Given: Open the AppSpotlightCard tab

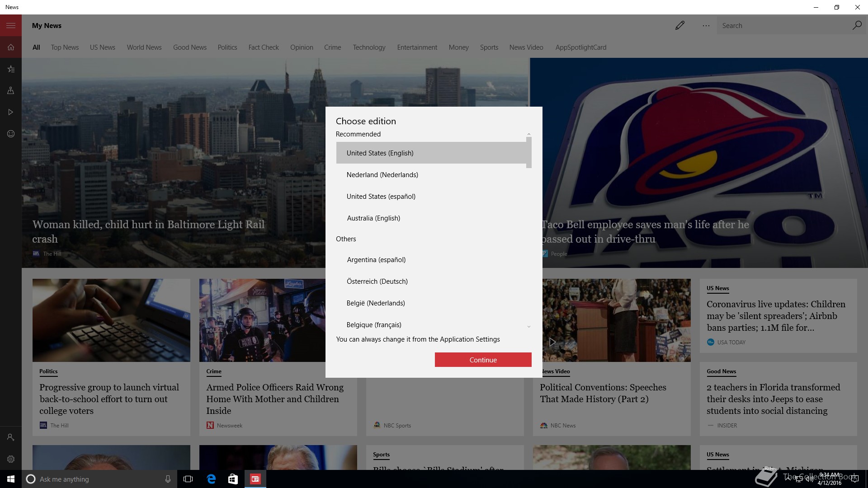Looking at the screenshot, I should coord(581,47).
